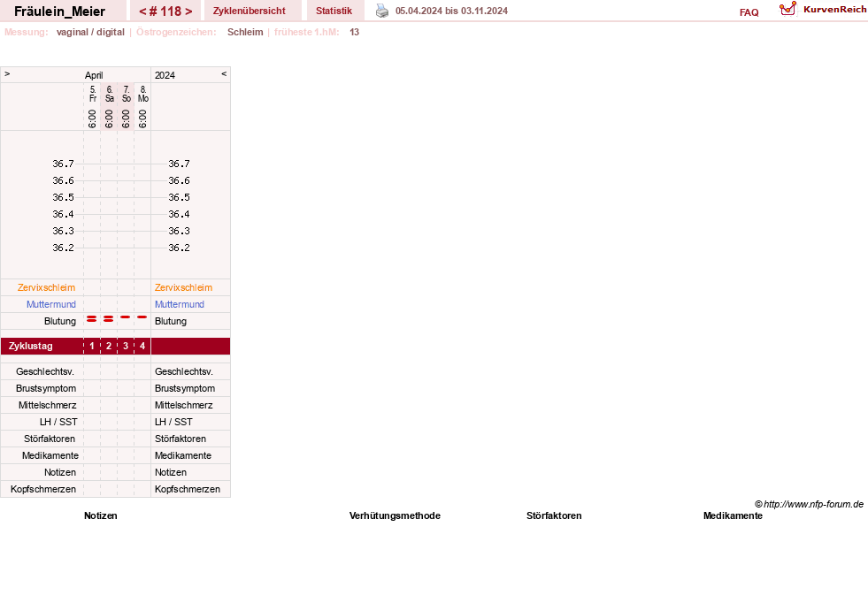
Task: Click the bottom Störfaktoren heading
Action: (554, 515)
